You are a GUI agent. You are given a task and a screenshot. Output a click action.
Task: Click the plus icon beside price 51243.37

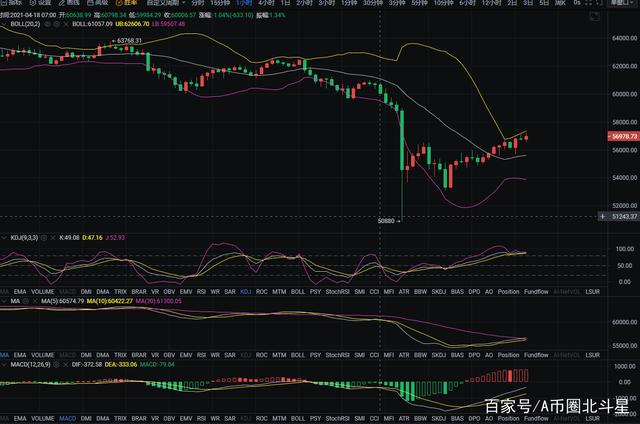point(602,217)
